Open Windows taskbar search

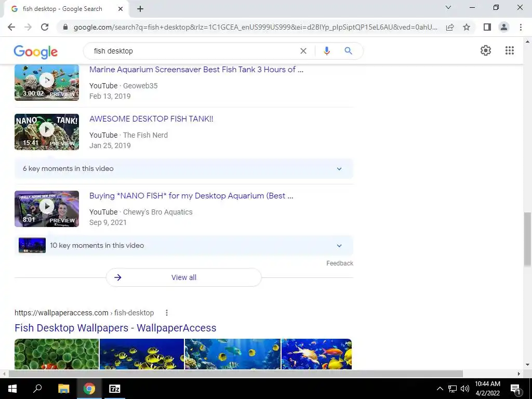(37, 389)
